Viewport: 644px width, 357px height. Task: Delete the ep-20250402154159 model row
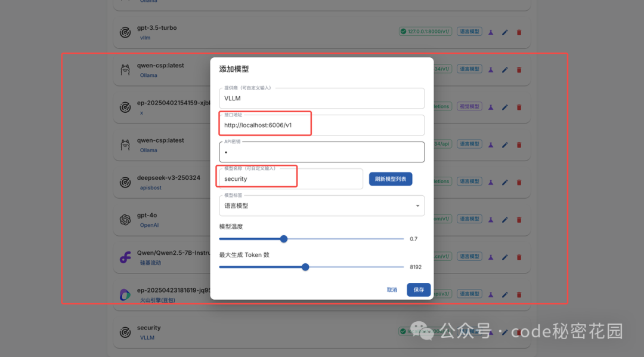pos(519,107)
